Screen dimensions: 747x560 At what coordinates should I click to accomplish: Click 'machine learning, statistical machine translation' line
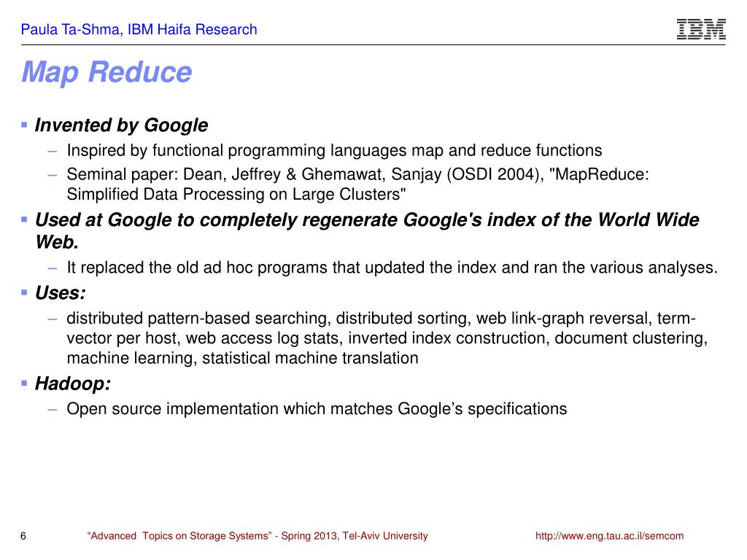click(x=242, y=358)
